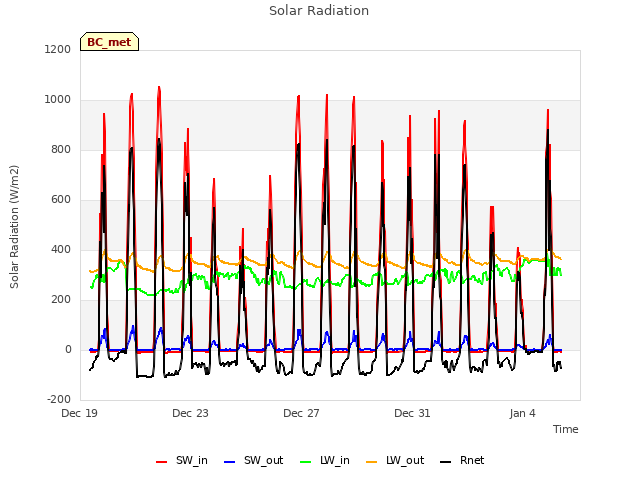Click the BC_met annotation label

(109, 42)
